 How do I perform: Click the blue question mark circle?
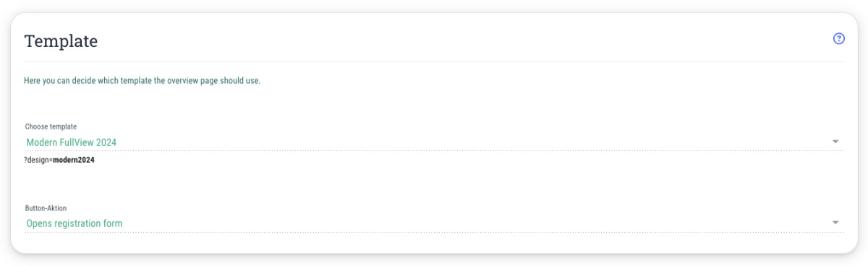point(839,39)
